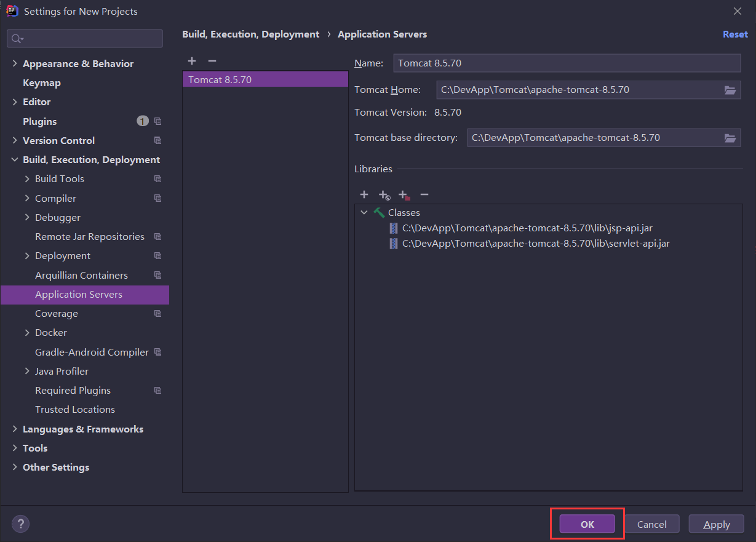The width and height of the screenshot is (756, 542).
Task: Browse for Tomcat base directory folder
Action: (730, 138)
